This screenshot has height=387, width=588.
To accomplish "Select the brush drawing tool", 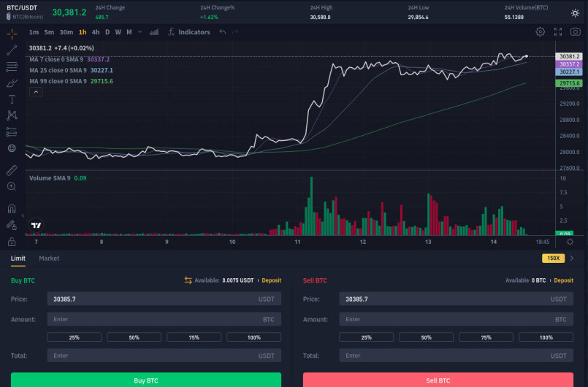I will [x=12, y=83].
